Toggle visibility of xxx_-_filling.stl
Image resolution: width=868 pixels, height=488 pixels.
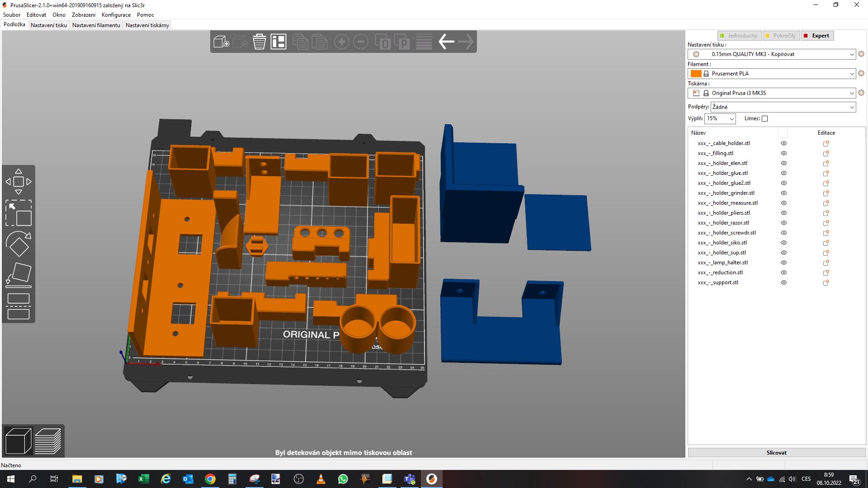[x=784, y=153]
